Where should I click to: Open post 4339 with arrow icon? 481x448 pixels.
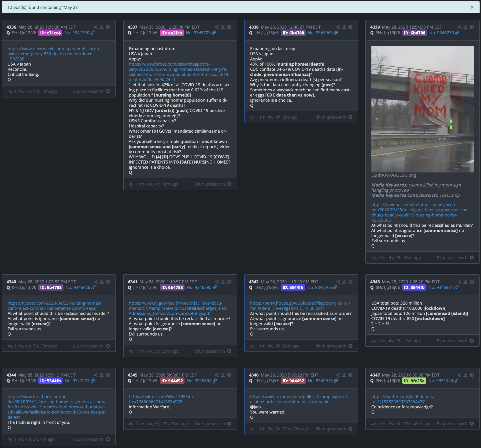click(x=472, y=27)
